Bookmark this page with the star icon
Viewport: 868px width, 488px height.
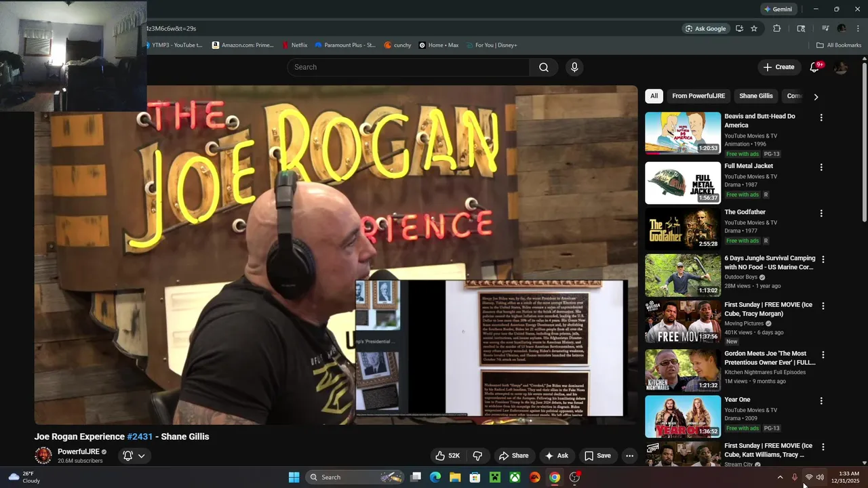pyautogui.click(x=753, y=28)
